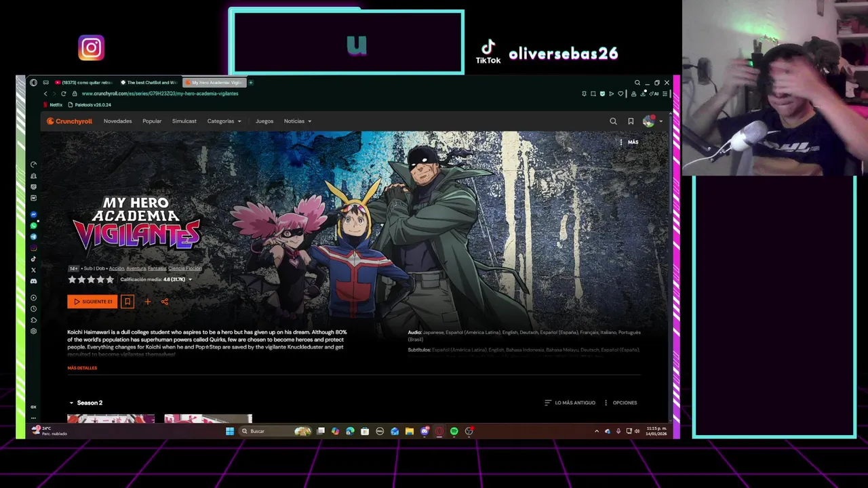This screenshot has height=488, width=868.
Task: Add page to bookmarks heart icon
Action: point(620,94)
